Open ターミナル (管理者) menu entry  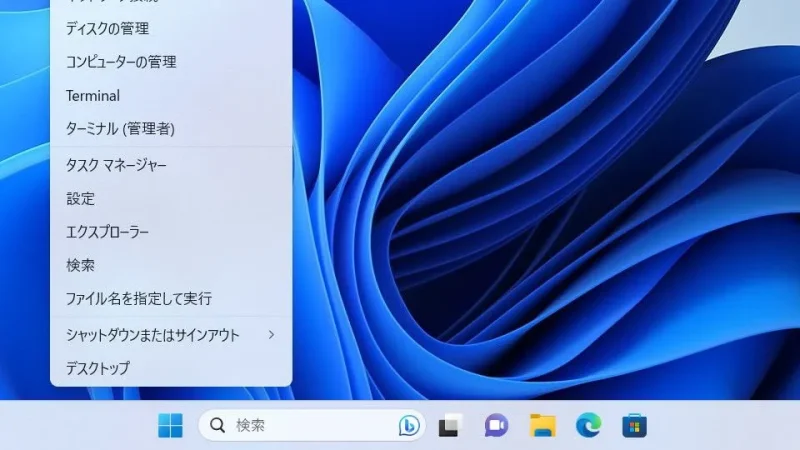[171, 129]
